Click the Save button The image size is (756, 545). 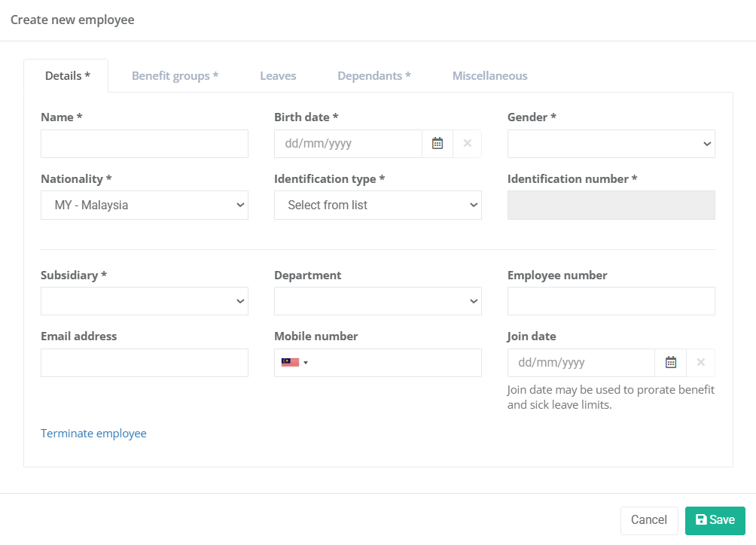click(x=715, y=520)
